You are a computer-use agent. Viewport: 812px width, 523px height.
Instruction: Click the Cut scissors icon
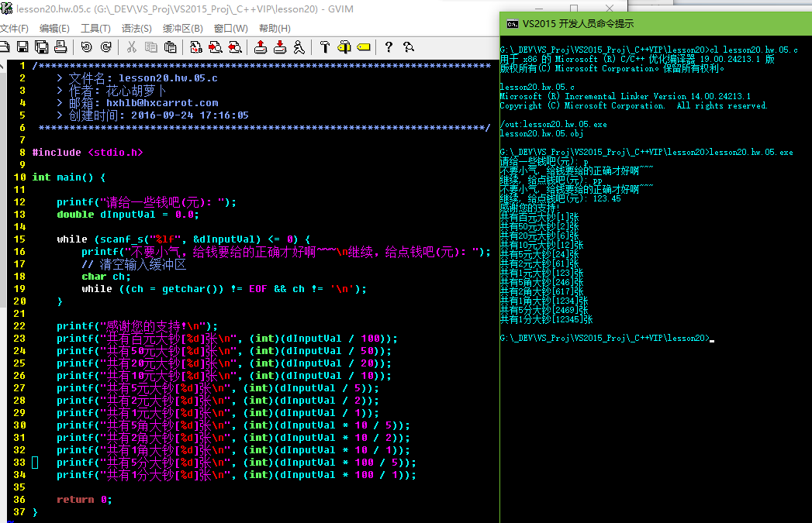(132, 47)
